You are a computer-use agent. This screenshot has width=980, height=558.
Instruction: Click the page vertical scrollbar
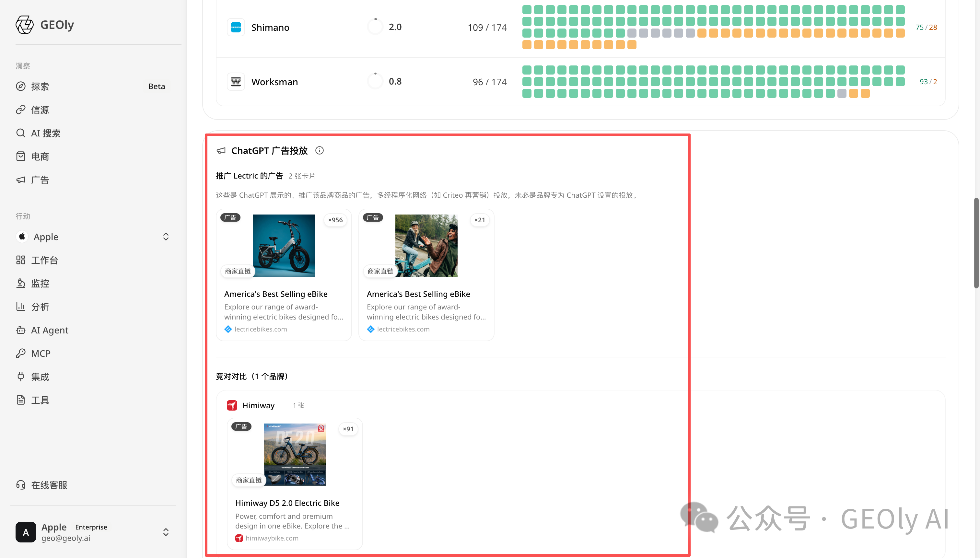click(976, 243)
